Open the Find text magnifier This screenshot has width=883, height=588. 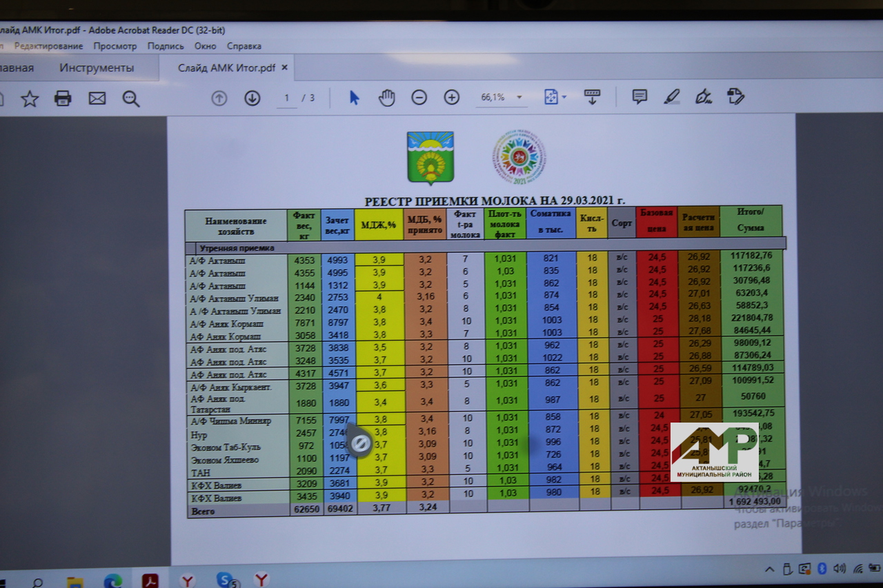coord(131,99)
